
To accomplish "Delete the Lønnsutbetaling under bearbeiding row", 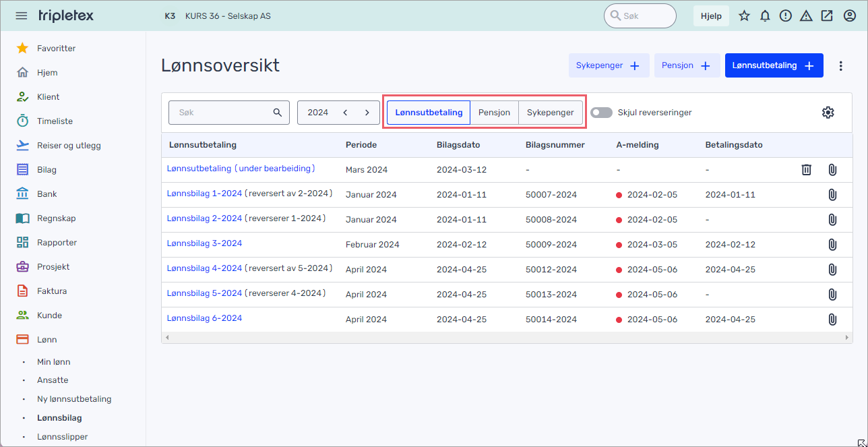I will (x=806, y=170).
